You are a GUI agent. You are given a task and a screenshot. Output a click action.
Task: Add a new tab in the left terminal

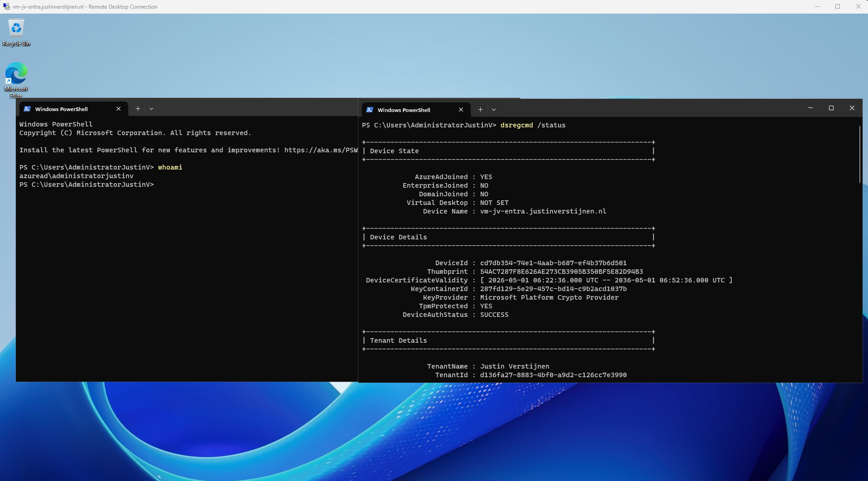coord(138,109)
